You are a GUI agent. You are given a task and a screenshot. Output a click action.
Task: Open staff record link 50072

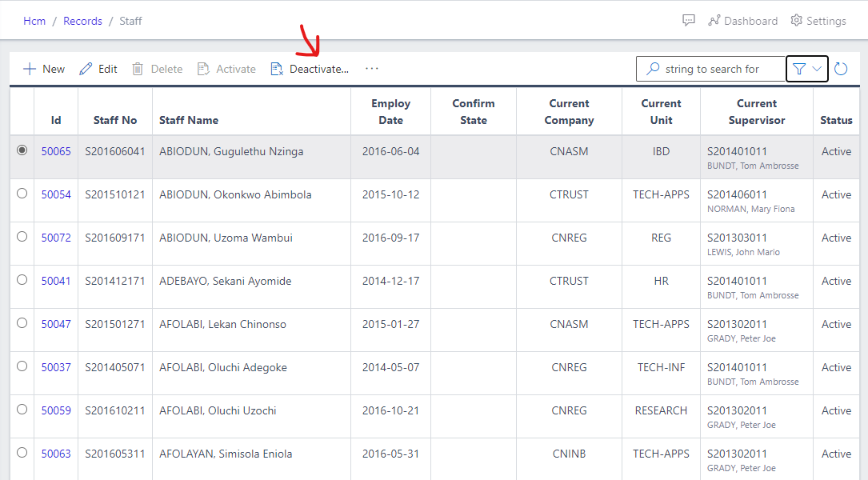pos(56,238)
